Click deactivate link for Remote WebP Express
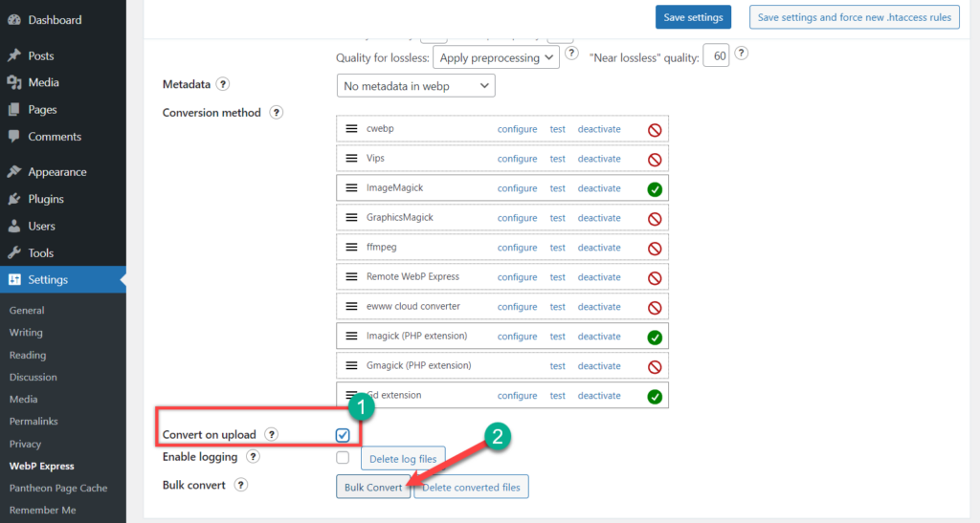The width and height of the screenshot is (980, 523). 599,277
